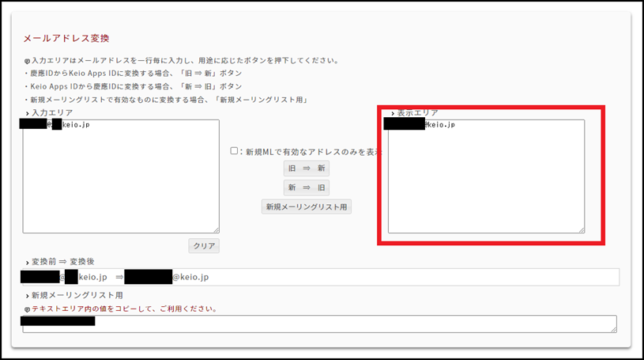Click the bottom text area resize grip
The width and height of the screenshot is (644, 360).
click(613, 329)
